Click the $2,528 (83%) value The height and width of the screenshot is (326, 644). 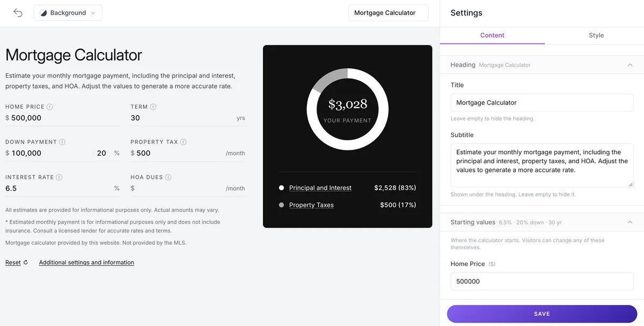click(395, 188)
